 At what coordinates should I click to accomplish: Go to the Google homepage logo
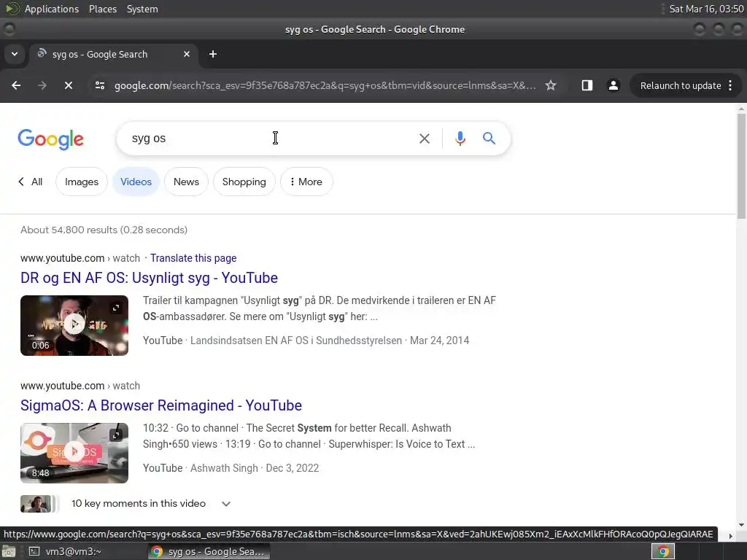pyautogui.click(x=50, y=139)
